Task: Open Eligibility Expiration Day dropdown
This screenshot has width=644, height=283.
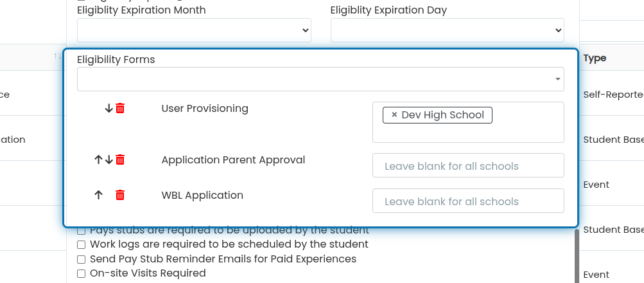Action: [x=448, y=30]
